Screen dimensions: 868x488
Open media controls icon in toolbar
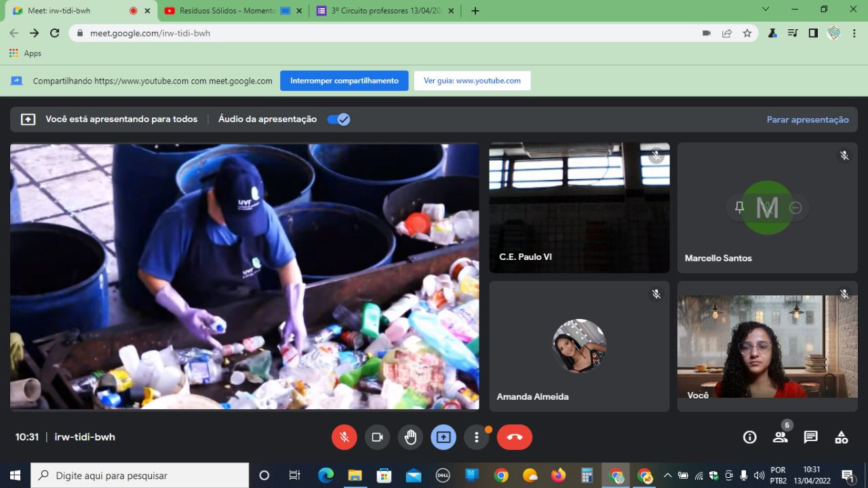793,33
